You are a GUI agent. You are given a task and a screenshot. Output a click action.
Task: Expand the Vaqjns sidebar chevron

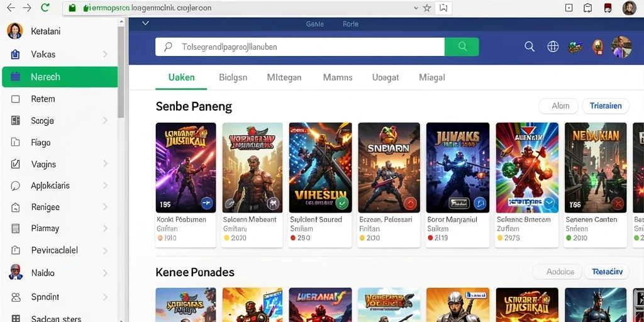(105, 164)
